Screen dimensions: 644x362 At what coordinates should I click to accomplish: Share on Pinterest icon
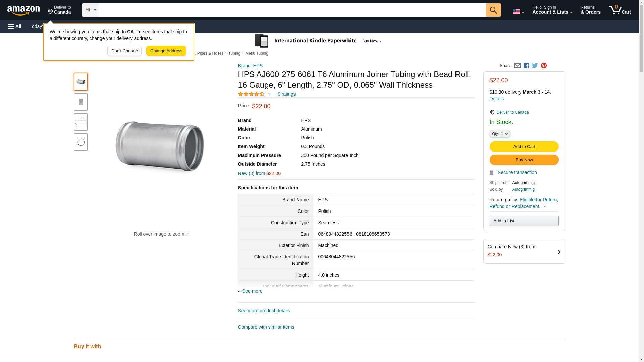(544, 66)
